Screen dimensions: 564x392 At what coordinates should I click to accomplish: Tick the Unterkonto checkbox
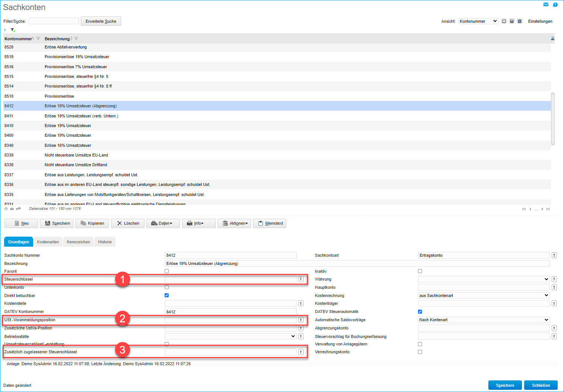coord(167,287)
